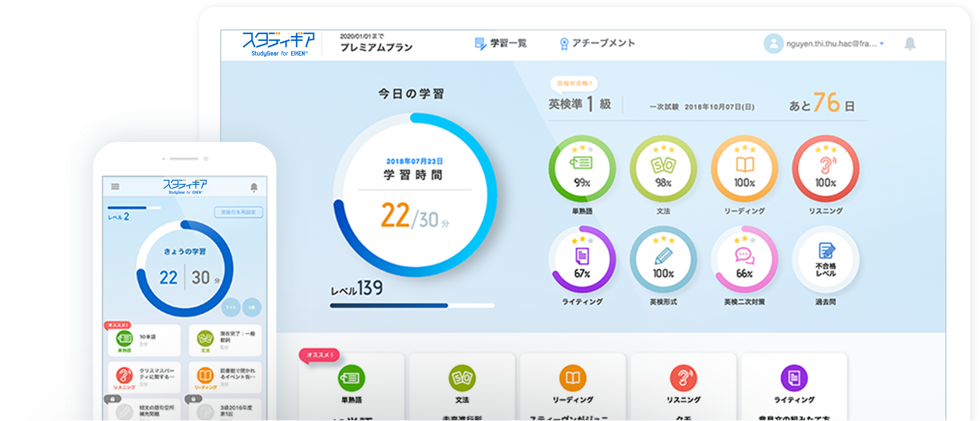980x421 pixels.
Task: Click the あと76日 countdown text
Action: click(x=822, y=103)
